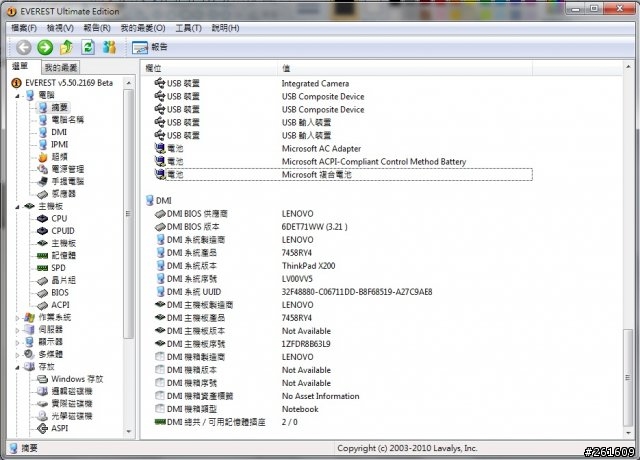Image resolution: width=640 pixels, height=460 pixels.
Task: Select 電腦名稱 tree item
Action: pos(67,120)
